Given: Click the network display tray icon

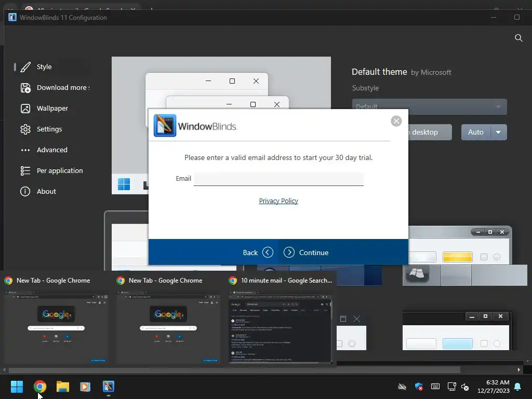Looking at the screenshot, I should (451, 387).
